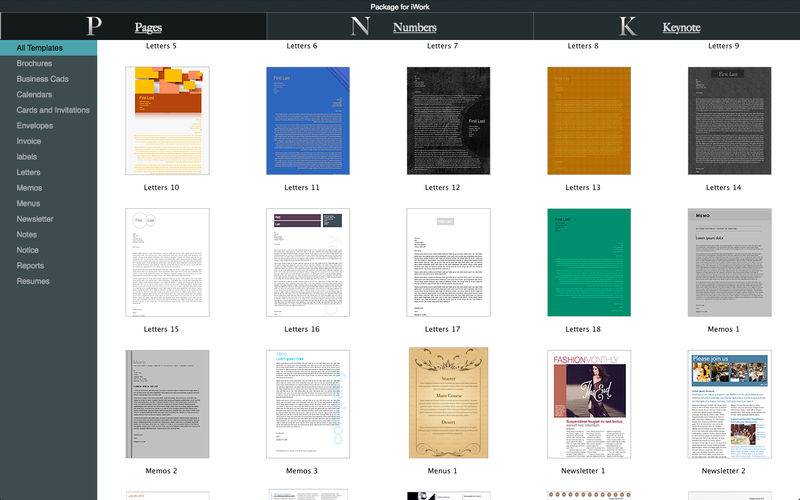This screenshot has height=500, width=800.
Task: Open the Pages templates link
Action: [x=148, y=28]
